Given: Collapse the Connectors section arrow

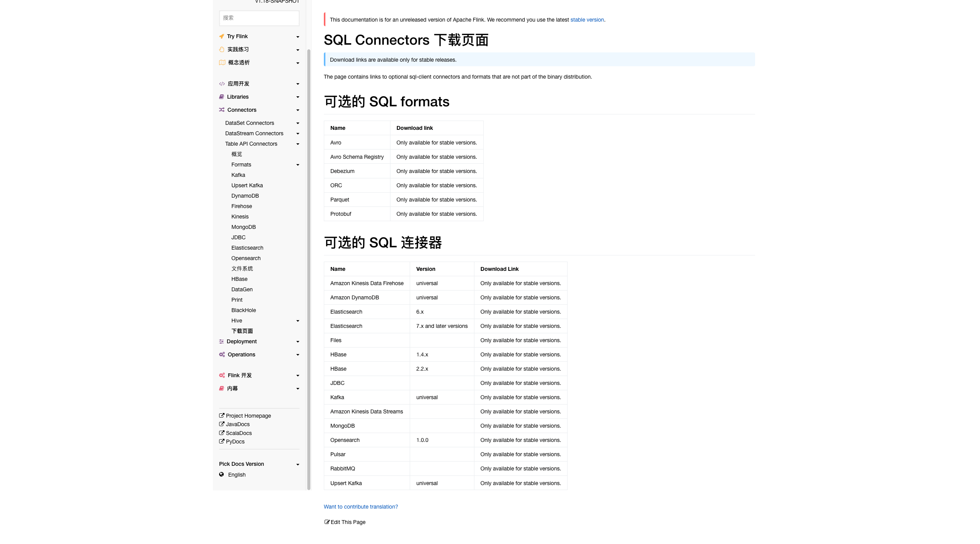Looking at the screenshot, I should click(298, 110).
